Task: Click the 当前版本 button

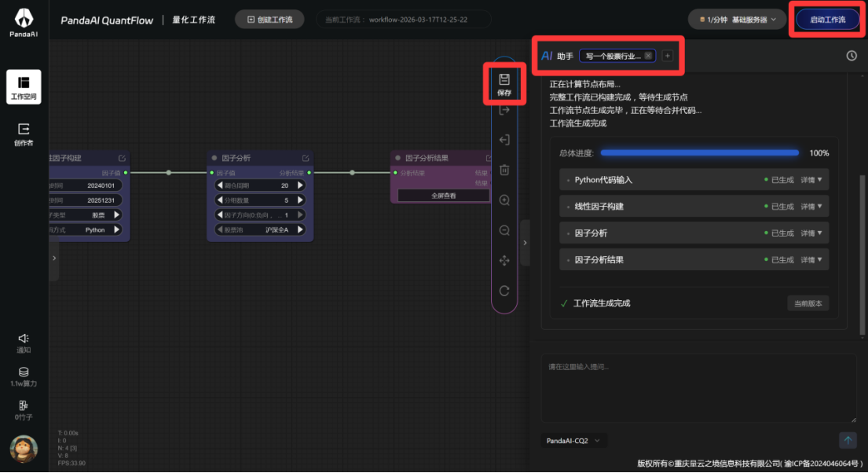Action: coord(808,303)
